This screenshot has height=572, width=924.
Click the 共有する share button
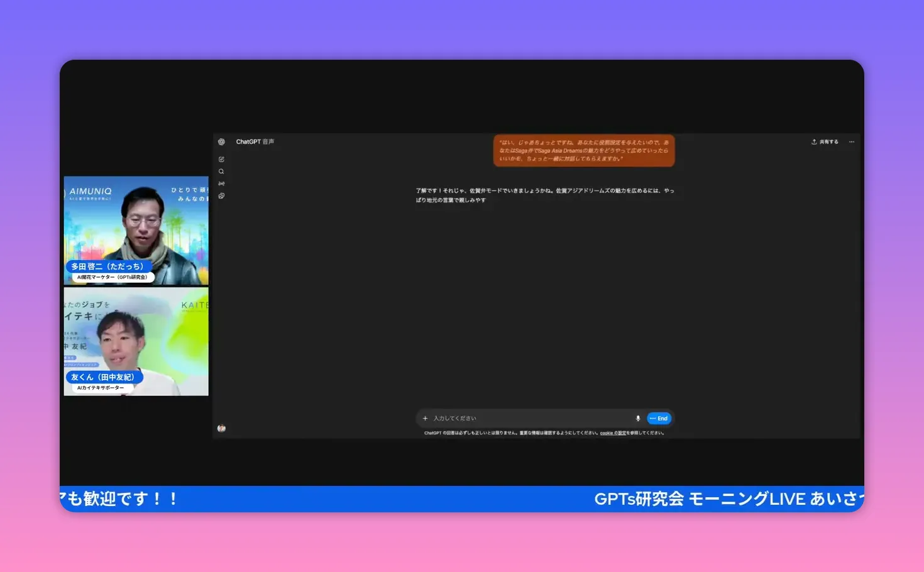[x=825, y=141]
